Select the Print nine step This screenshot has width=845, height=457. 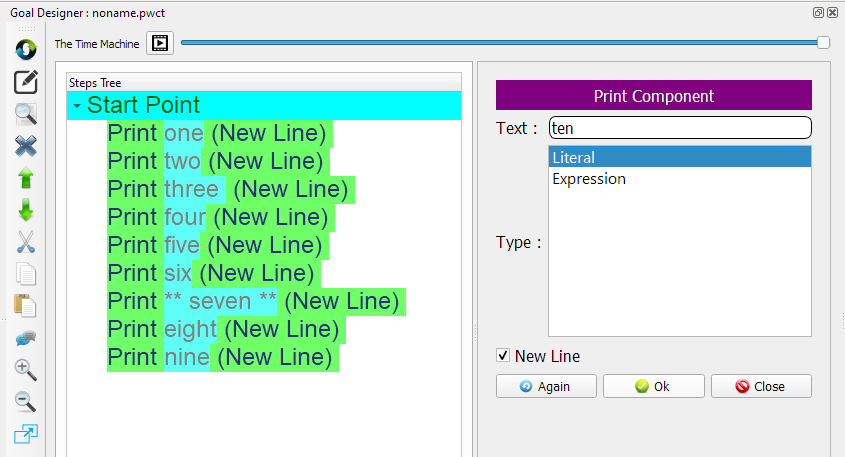[x=222, y=357]
